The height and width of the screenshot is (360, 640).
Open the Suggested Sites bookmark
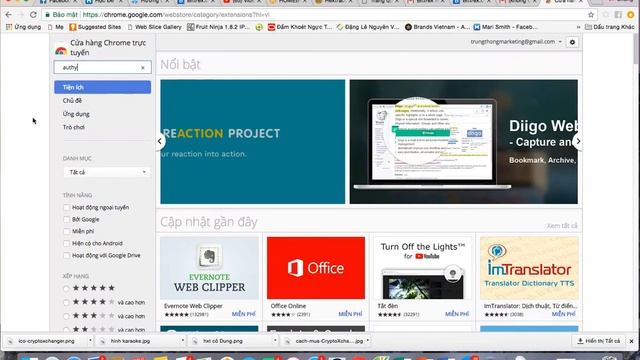pyautogui.click(x=95, y=27)
